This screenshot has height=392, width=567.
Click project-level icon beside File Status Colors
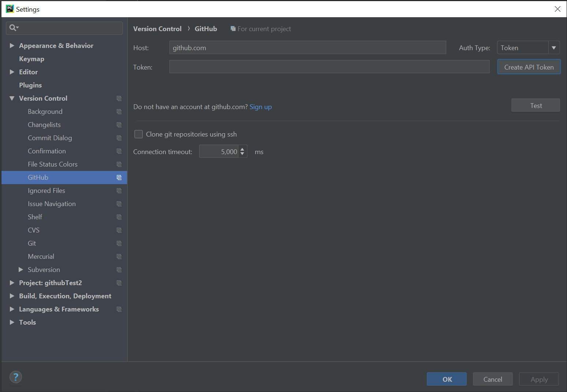[119, 164]
